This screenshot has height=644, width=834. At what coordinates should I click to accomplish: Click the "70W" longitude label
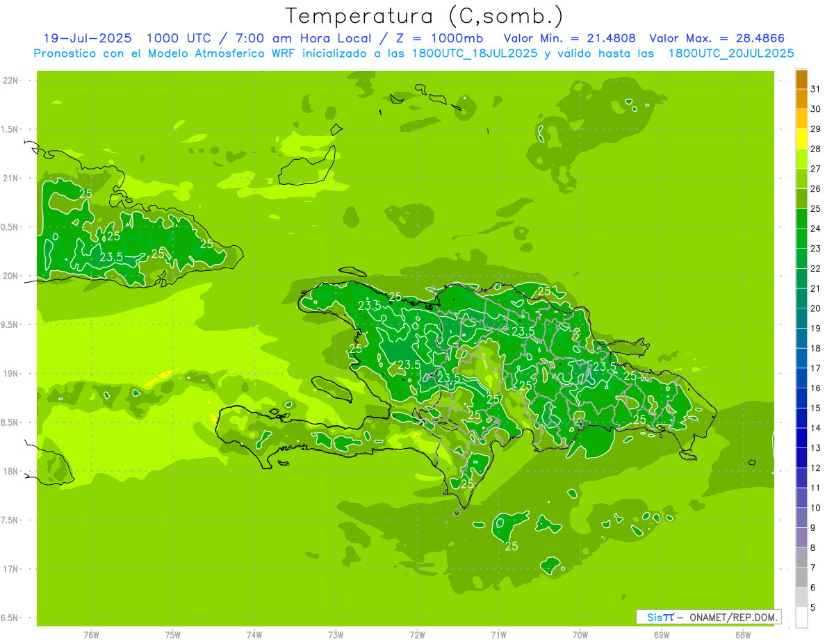580,634
